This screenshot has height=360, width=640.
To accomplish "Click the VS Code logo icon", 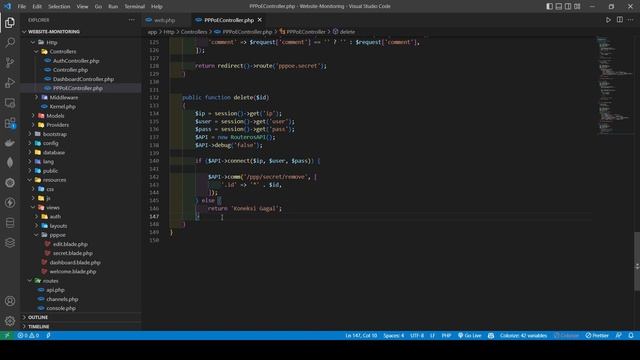I will pyautogui.click(x=7, y=6).
